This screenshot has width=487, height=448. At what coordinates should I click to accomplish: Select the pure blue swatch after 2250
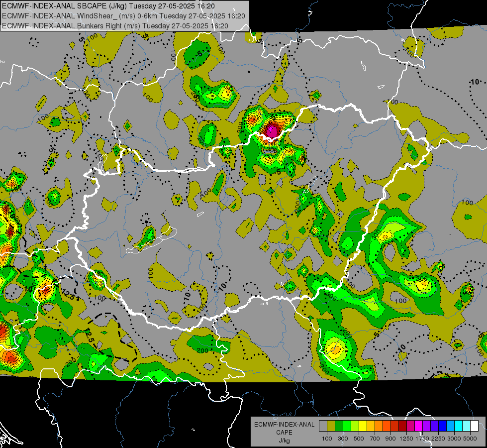click(x=443, y=426)
